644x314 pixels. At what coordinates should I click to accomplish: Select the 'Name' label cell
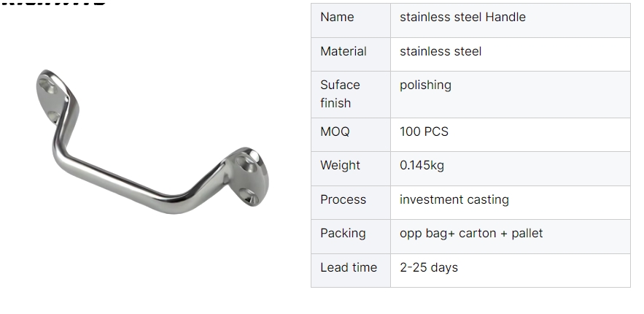[x=351, y=20]
